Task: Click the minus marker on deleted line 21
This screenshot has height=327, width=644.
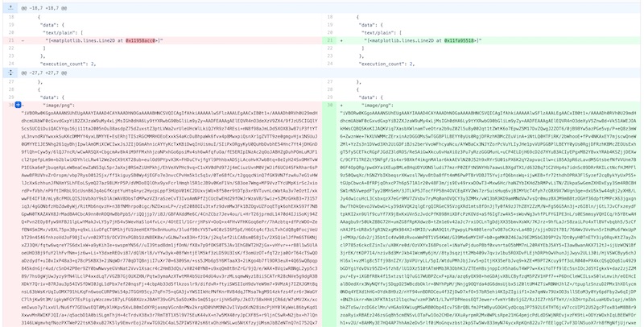Action: pos(24,39)
